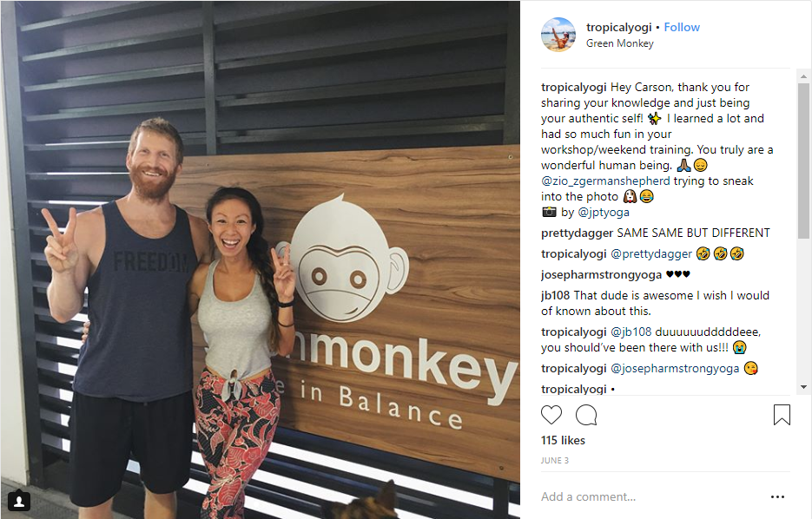View prettydagger commenter profile

(577, 233)
